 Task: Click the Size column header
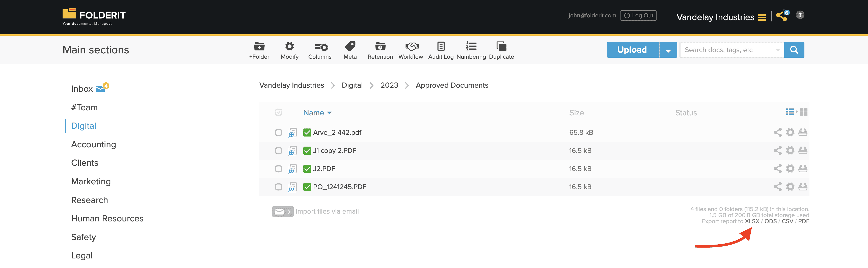[576, 113]
